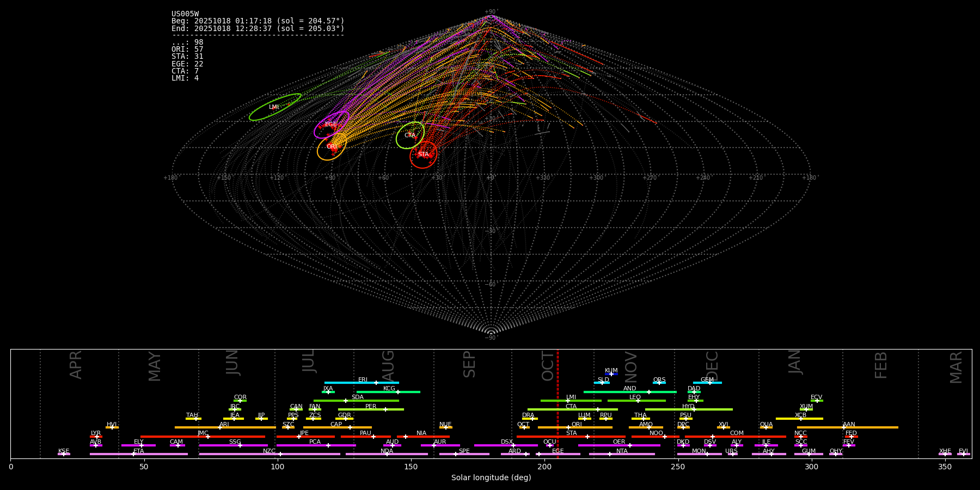Viewport: 980px width, 490px height.
Task: Click the EVI shower label in the timeline
Action: pos(963,451)
